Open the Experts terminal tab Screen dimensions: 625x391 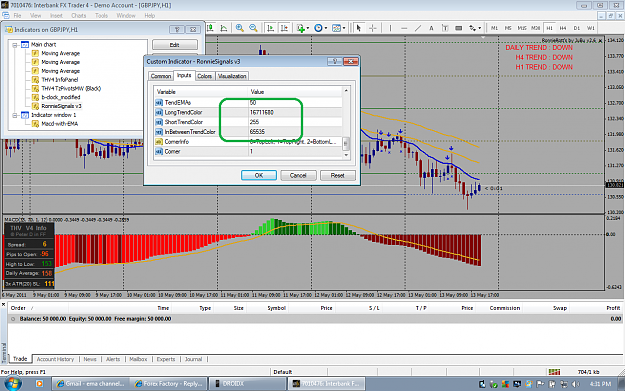tap(166, 359)
